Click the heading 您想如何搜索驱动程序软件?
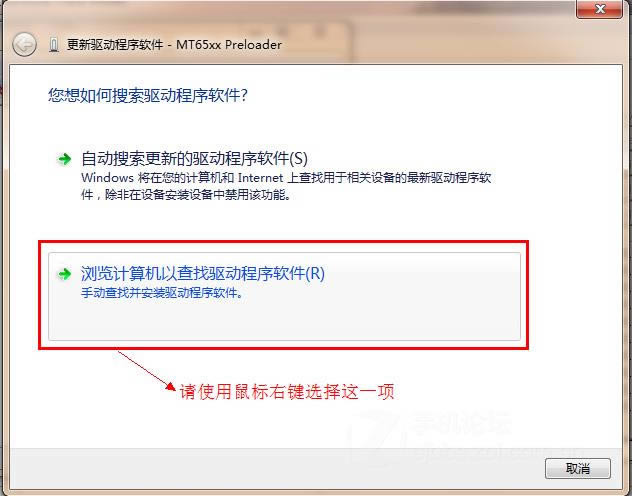Image resolution: width=632 pixels, height=496 pixels. tap(148, 95)
